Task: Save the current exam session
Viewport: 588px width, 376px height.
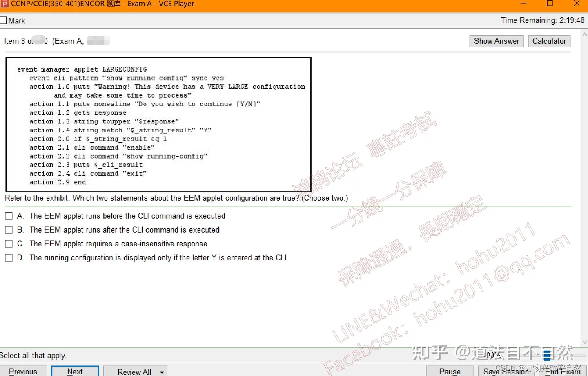Action: (x=506, y=371)
